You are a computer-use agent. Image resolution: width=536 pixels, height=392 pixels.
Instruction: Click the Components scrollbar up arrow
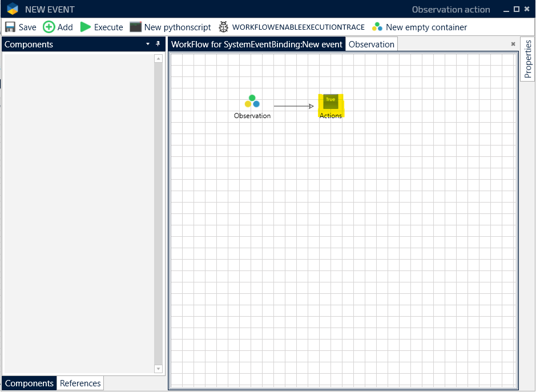159,58
